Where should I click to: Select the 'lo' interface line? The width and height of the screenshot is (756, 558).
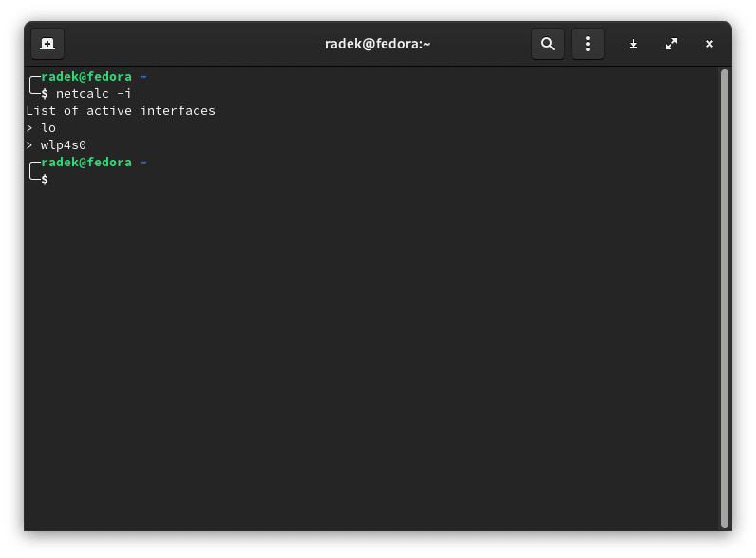tap(41, 128)
